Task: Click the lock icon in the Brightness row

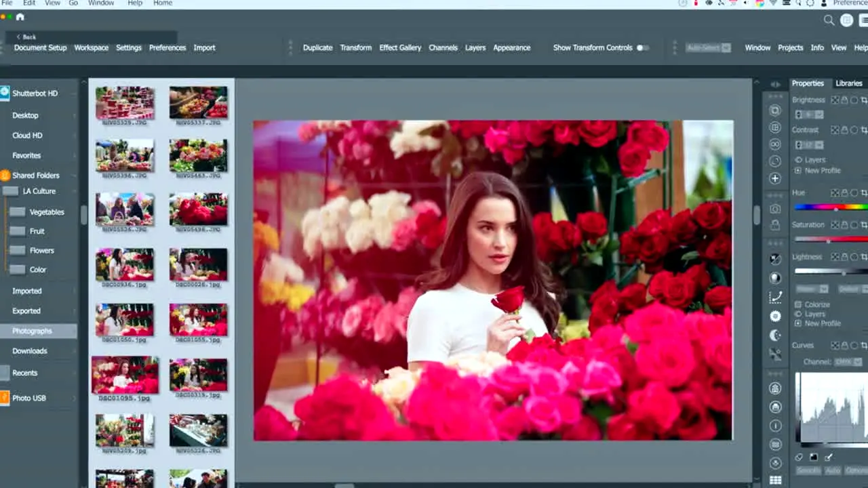Action: pyautogui.click(x=844, y=100)
